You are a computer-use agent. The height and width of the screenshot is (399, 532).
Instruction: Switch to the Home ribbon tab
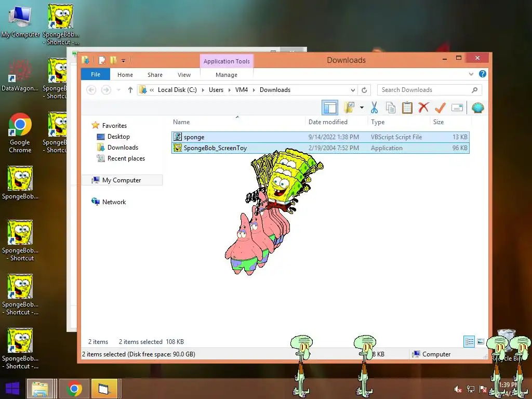(125, 75)
